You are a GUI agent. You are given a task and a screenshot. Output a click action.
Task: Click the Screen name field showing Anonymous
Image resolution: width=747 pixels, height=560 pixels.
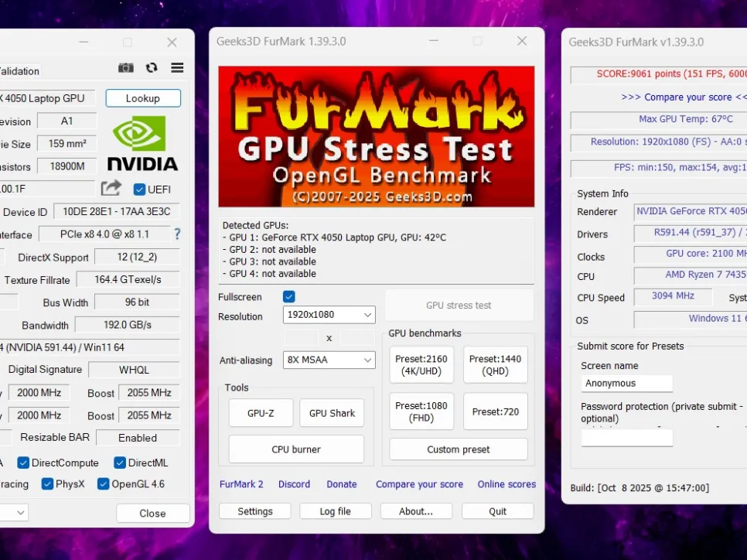coord(626,384)
